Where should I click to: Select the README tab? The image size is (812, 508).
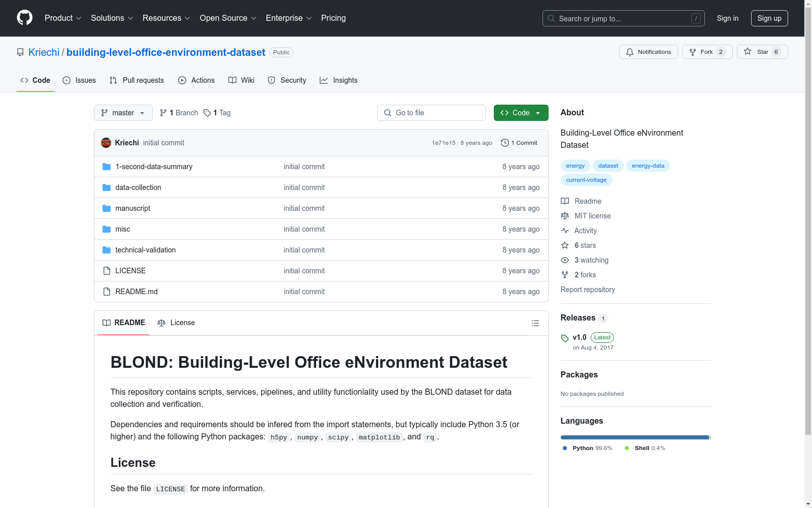click(x=124, y=323)
